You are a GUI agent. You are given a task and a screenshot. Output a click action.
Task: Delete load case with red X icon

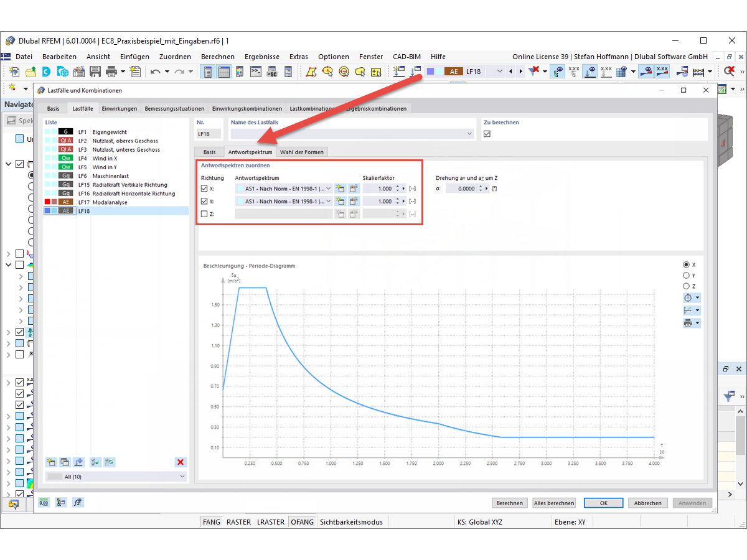coord(181,462)
